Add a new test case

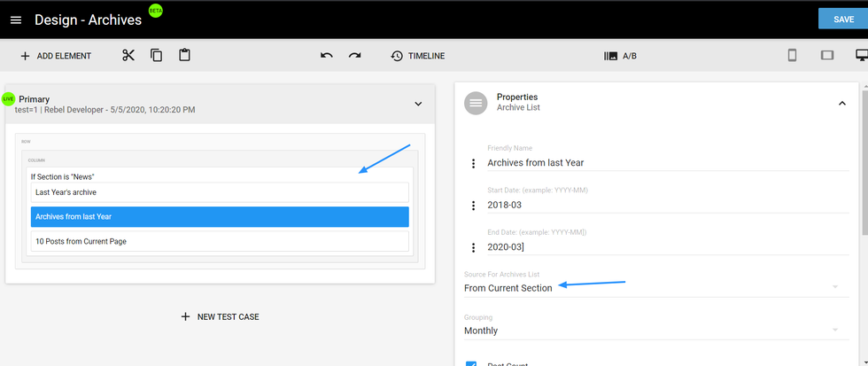click(220, 316)
